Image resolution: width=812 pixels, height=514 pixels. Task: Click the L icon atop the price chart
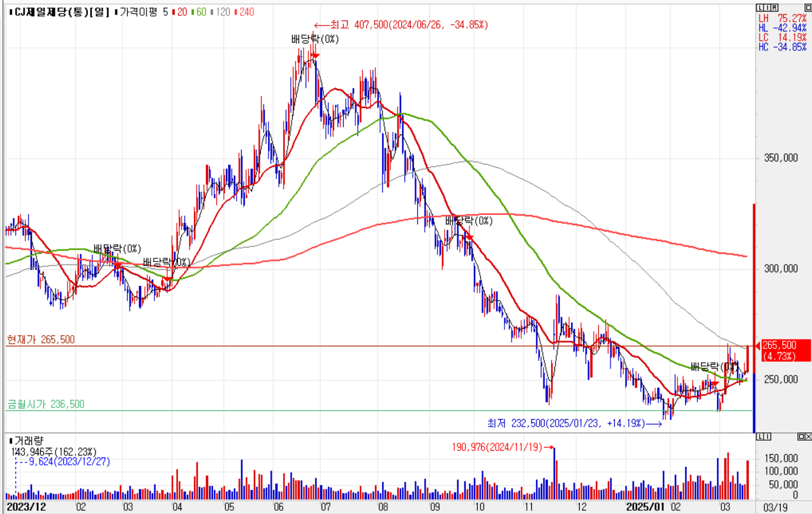tap(759, 7)
